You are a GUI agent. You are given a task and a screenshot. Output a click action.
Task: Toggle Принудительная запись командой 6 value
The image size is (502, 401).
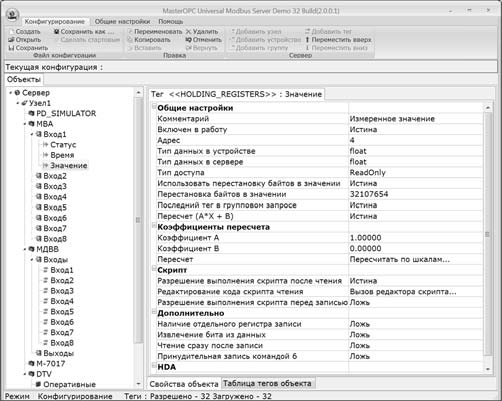point(415,356)
